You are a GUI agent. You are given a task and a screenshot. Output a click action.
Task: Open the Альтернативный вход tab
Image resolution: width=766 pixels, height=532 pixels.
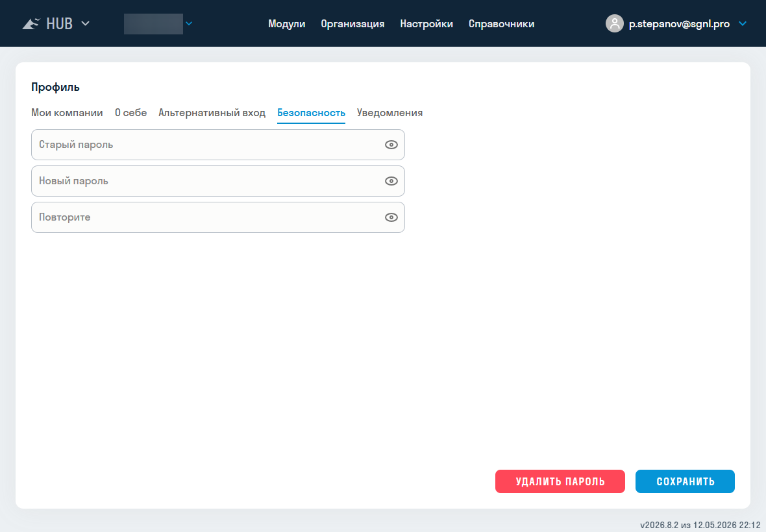[x=212, y=113]
